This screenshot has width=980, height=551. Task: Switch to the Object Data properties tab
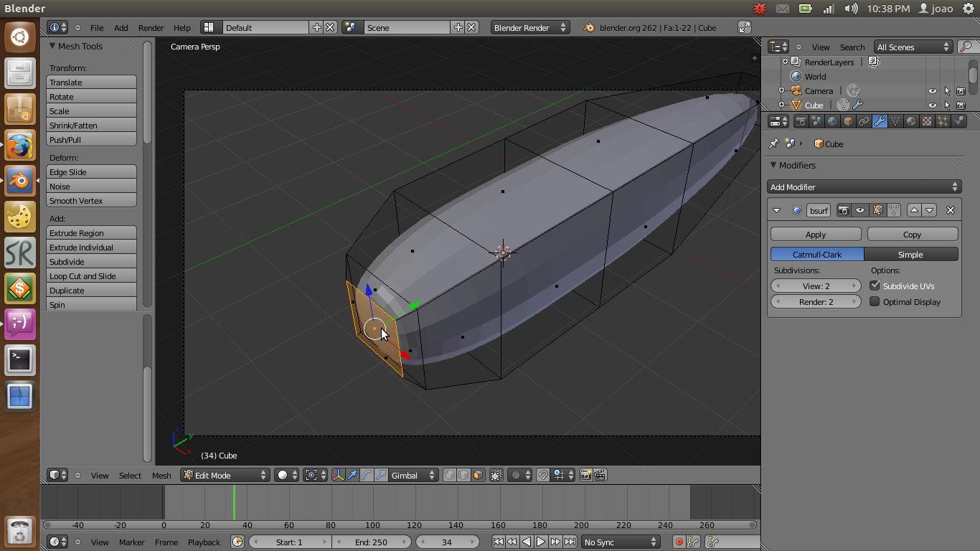(x=895, y=121)
